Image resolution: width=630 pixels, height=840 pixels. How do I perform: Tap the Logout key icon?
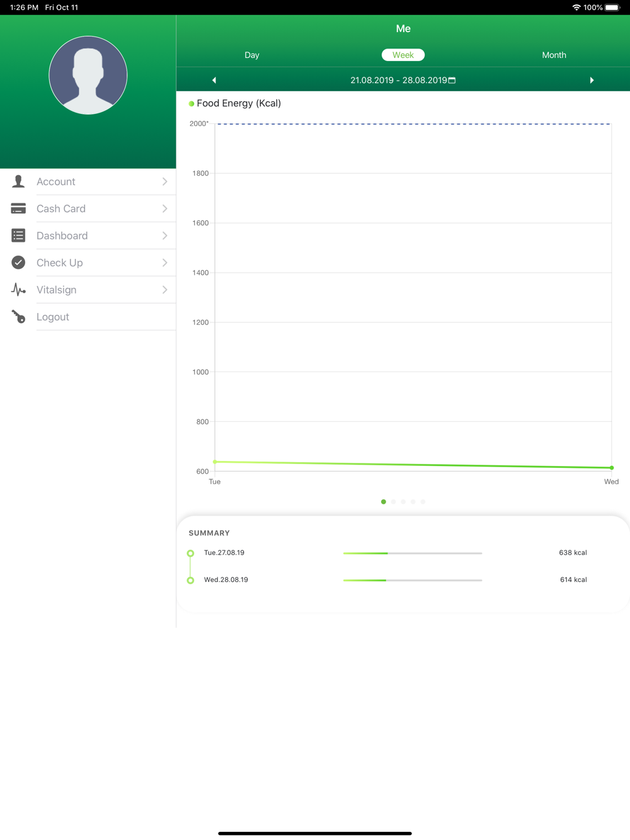tap(18, 317)
